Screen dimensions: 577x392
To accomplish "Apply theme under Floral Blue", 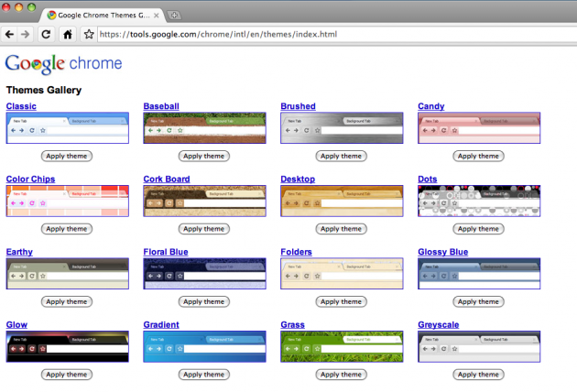I will [x=204, y=302].
